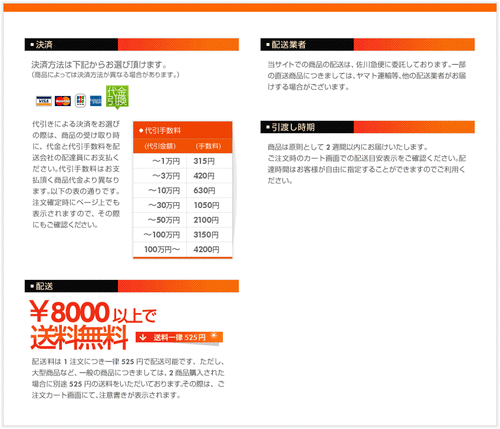
Task: Click the ～30万円 table cell
Action: point(160,205)
